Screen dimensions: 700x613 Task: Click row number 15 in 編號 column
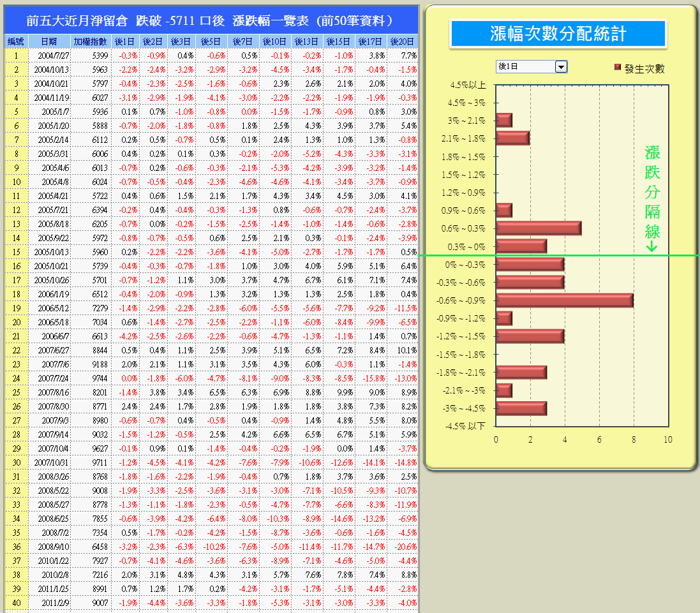pyautogui.click(x=17, y=252)
